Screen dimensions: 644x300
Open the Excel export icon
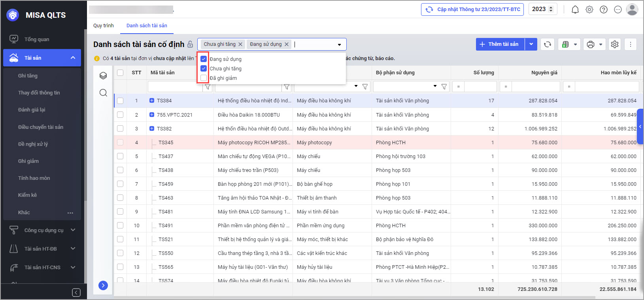coord(565,44)
